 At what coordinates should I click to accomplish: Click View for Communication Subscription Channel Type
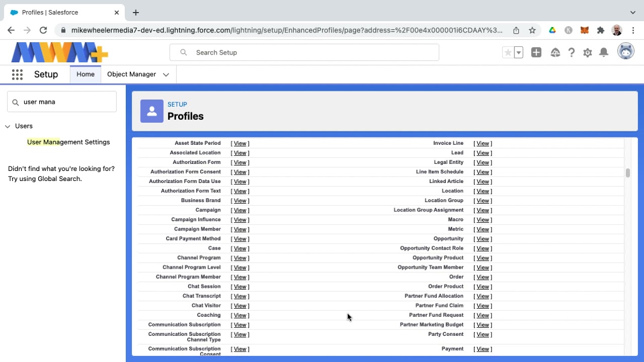[x=240, y=334]
